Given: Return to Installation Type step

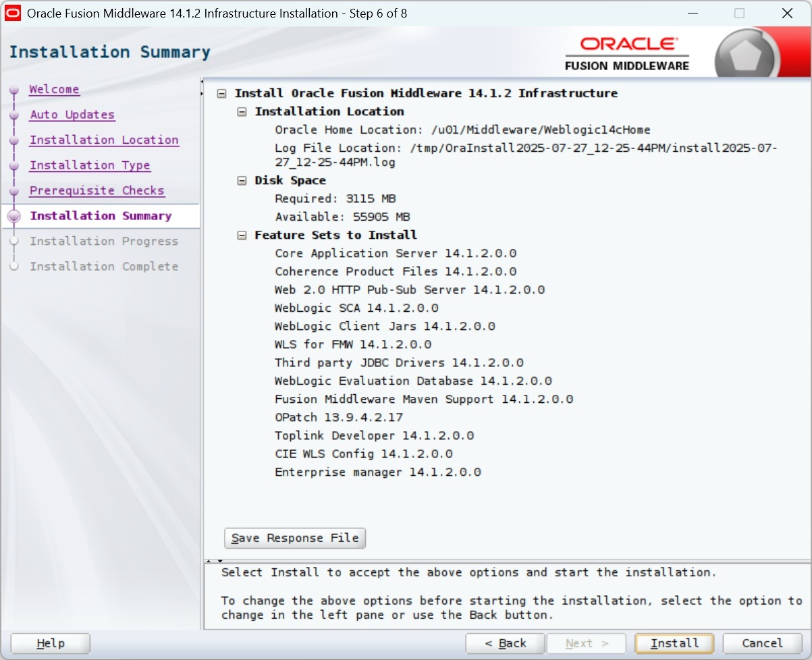Looking at the screenshot, I should click(90, 165).
